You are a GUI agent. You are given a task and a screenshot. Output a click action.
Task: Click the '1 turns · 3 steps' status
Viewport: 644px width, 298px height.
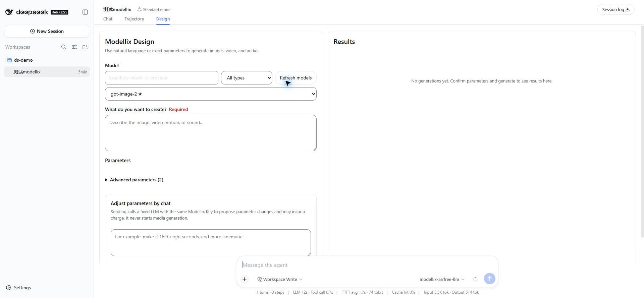(x=270, y=292)
